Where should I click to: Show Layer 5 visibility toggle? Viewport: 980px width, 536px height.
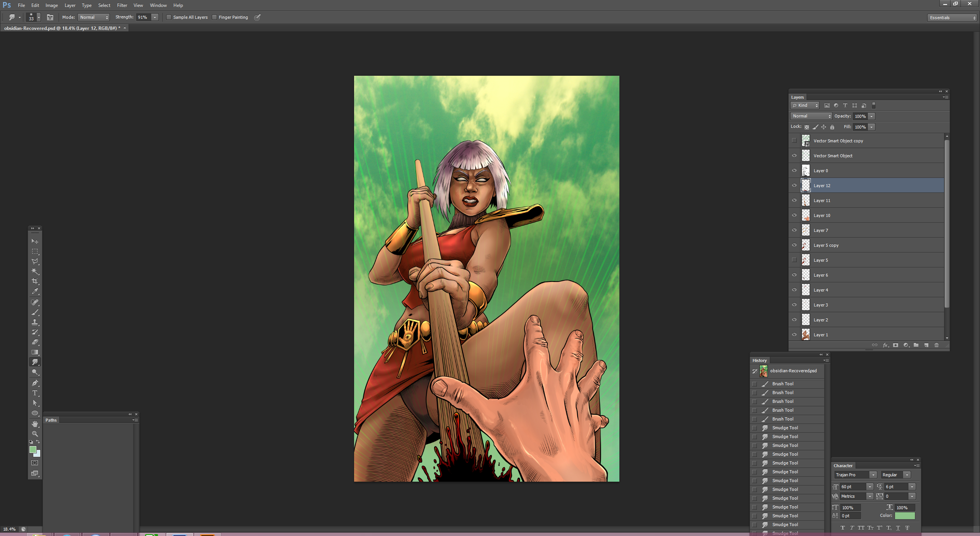click(794, 260)
